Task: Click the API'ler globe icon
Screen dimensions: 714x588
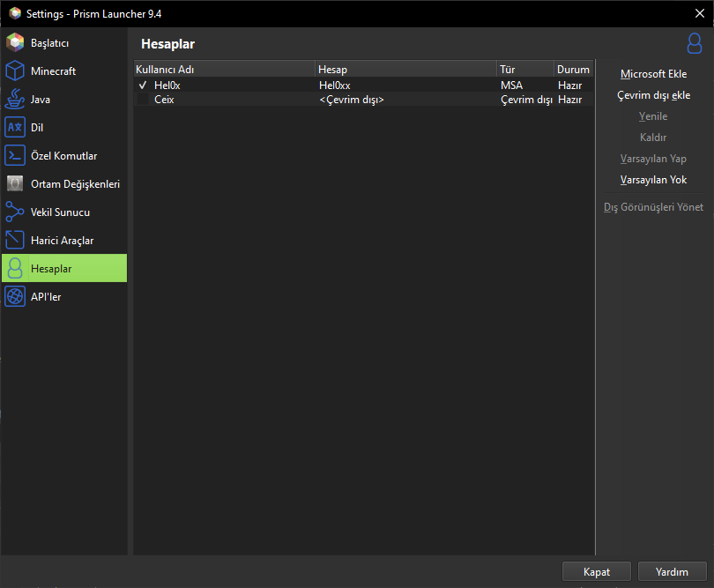Action: (15, 296)
